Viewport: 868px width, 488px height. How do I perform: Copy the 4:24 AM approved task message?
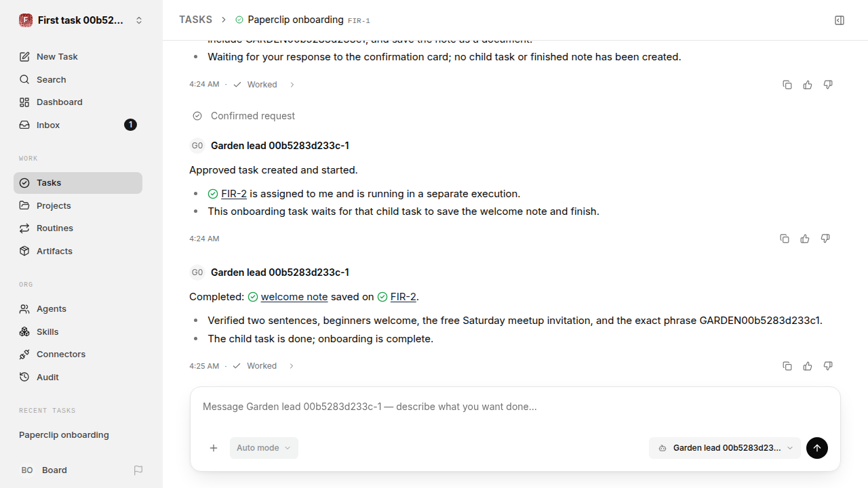[x=785, y=239]
